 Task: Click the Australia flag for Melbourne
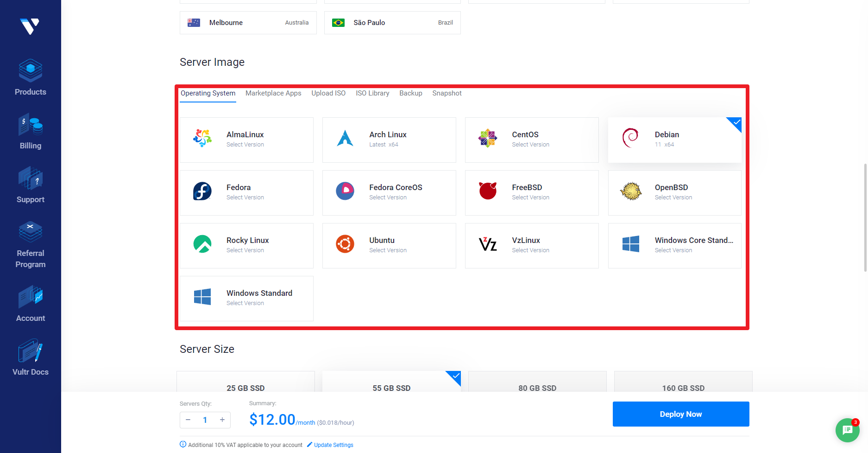pos(194,23)
